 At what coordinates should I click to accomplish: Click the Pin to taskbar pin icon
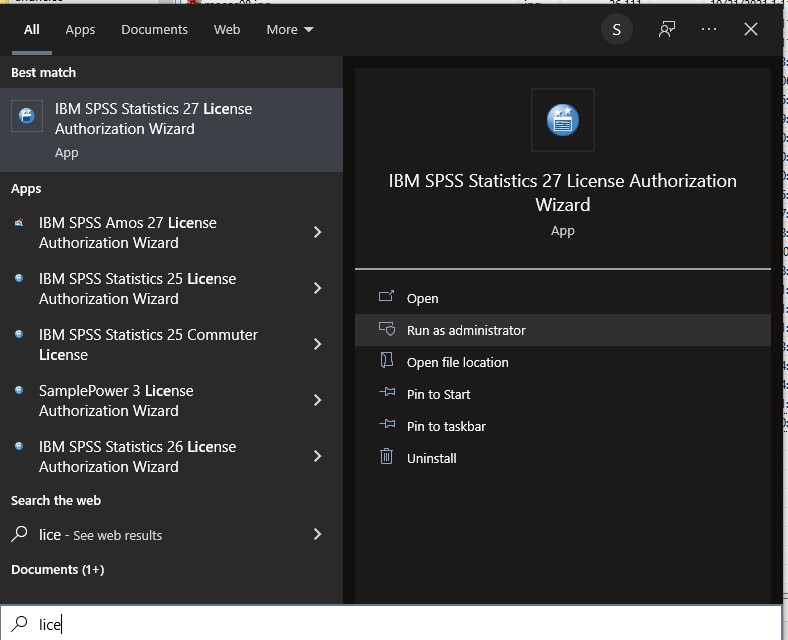tap(387, 424)
